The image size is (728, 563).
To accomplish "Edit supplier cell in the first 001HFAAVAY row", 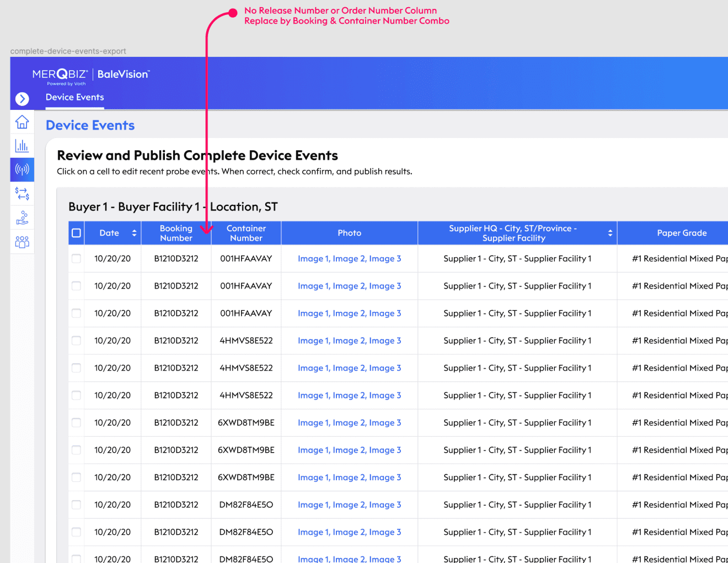I will pyautogui.click(x=517, y=258).
